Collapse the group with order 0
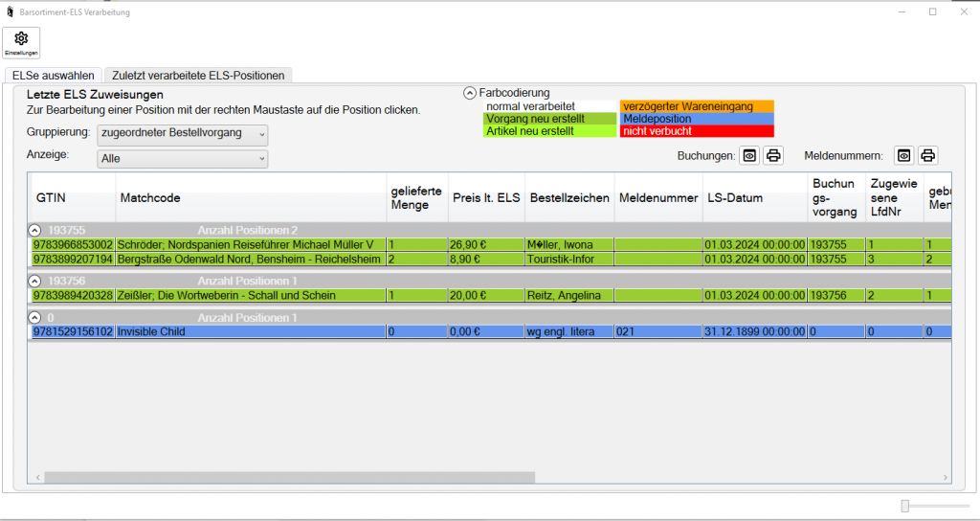 tap(35, 317)
